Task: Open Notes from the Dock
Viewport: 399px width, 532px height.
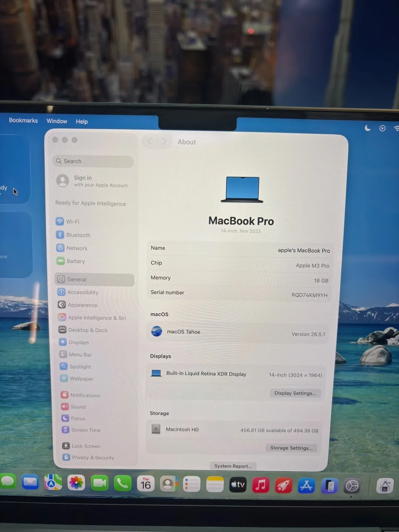Action: pos(215,484)
